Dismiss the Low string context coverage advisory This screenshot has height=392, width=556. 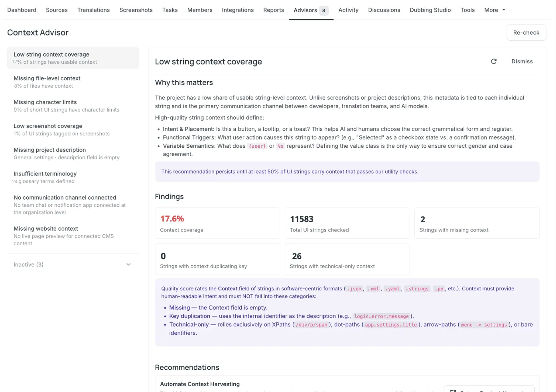pyautogui.click(x=522, y=61)
